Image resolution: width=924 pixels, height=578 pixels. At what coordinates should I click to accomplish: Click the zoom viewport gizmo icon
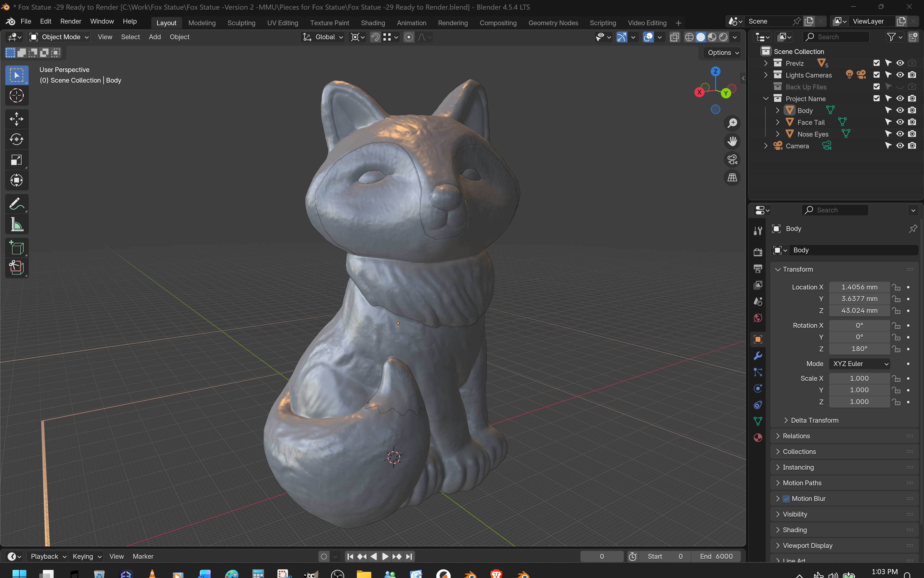click(732, 123)
